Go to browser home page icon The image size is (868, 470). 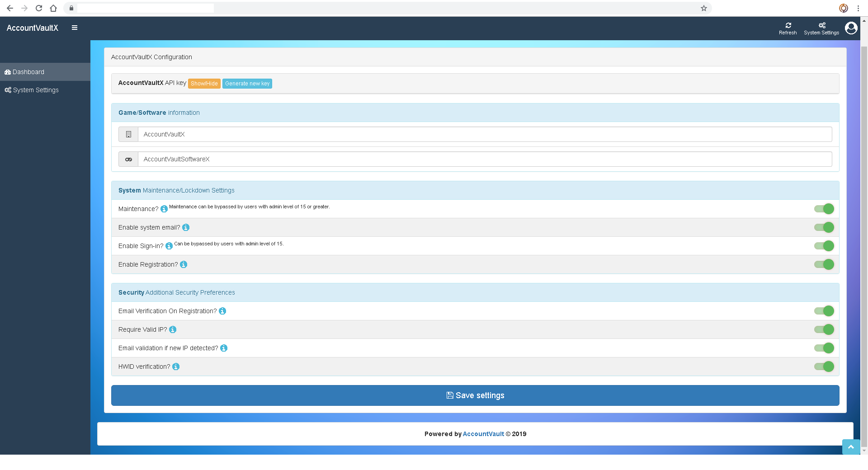click(53, 8)
